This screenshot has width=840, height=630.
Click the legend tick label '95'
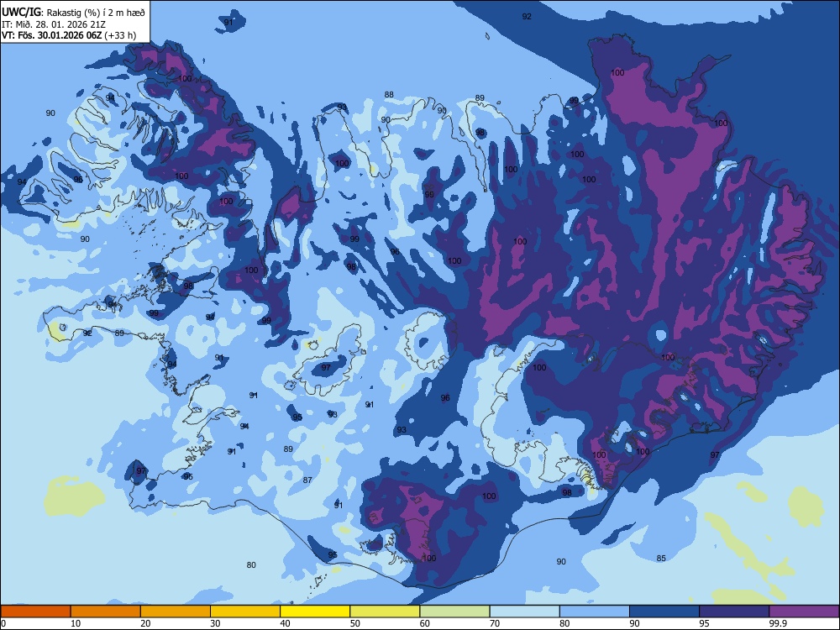pos(705,623)
